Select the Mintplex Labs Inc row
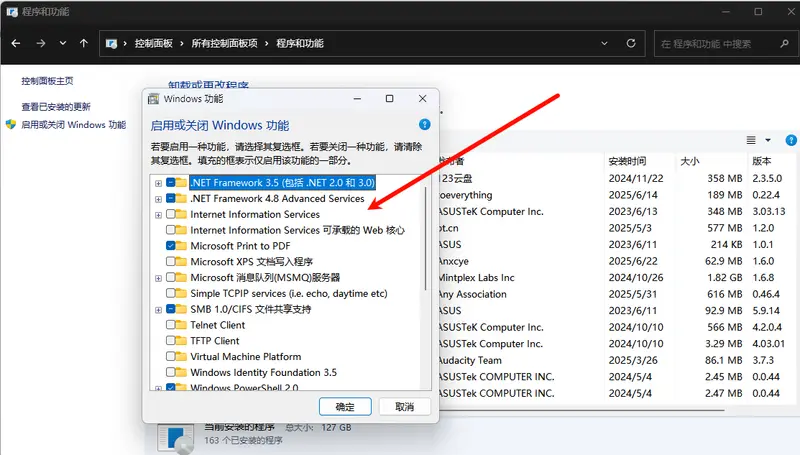Image resolution: width=800 pixels, height=455 pixels. (617, 277)
